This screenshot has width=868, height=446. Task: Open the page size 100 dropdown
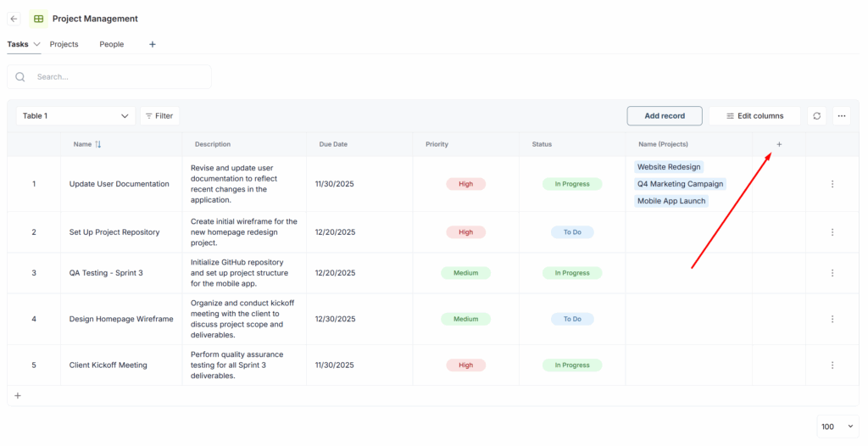(837, 426)
